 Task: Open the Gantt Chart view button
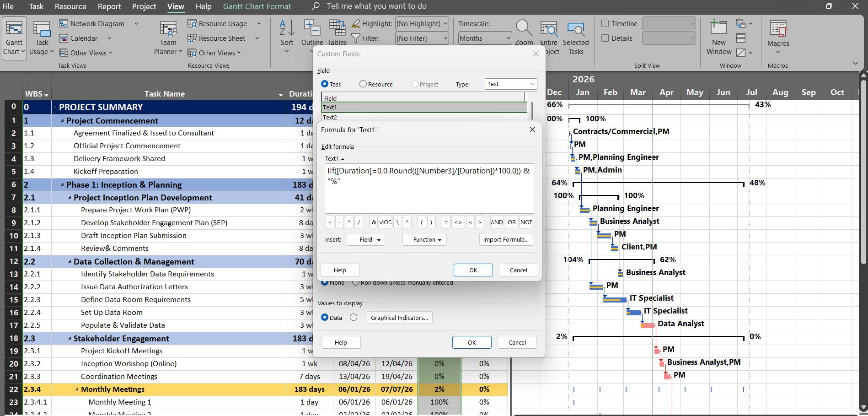click(14, 38)
